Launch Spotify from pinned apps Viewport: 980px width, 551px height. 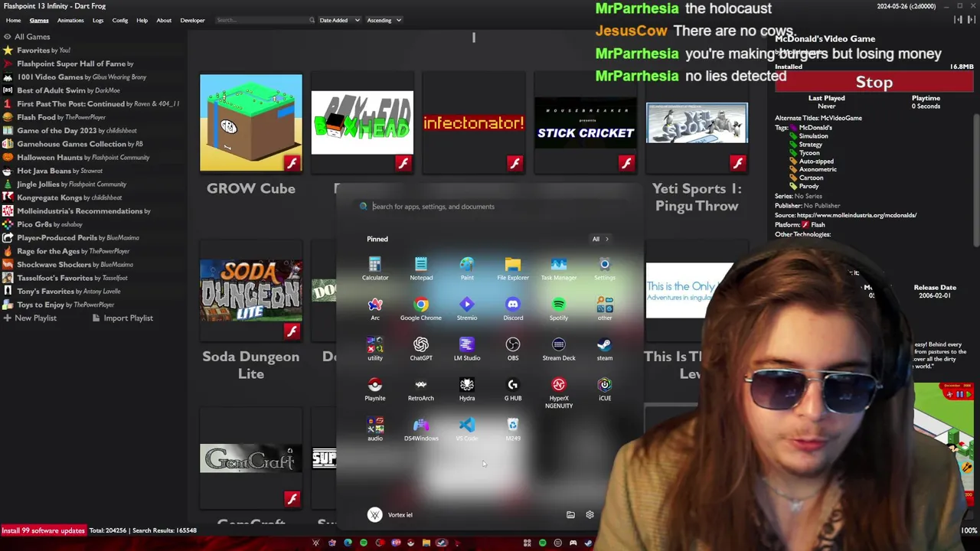click(x=559, y=309)
